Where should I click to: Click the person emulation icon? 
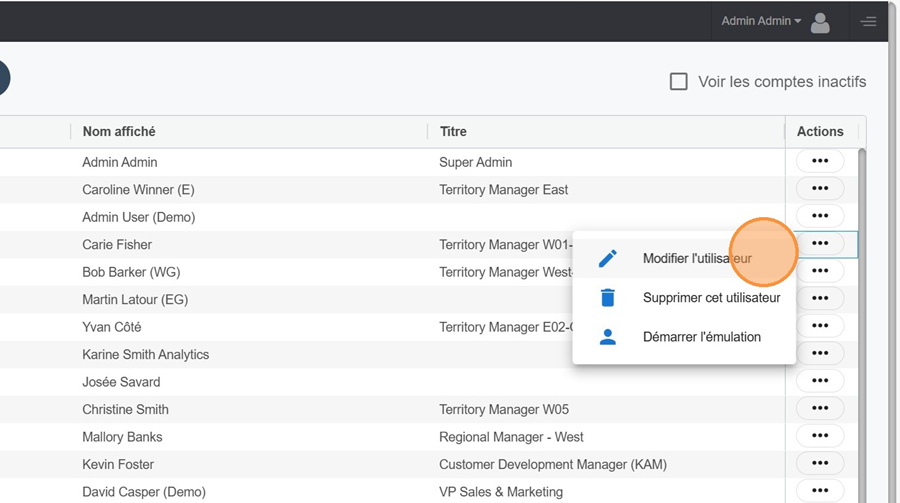(x=607, y=337)
